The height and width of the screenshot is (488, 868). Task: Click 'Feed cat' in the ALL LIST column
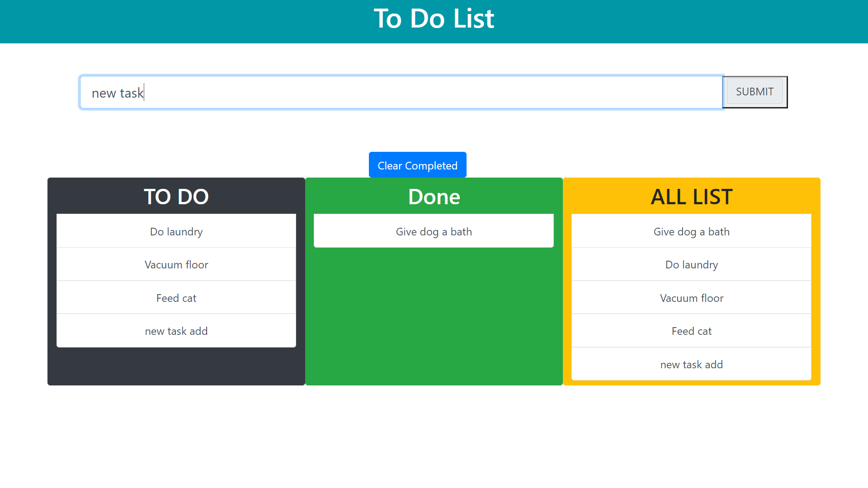[x=691, y=331]
